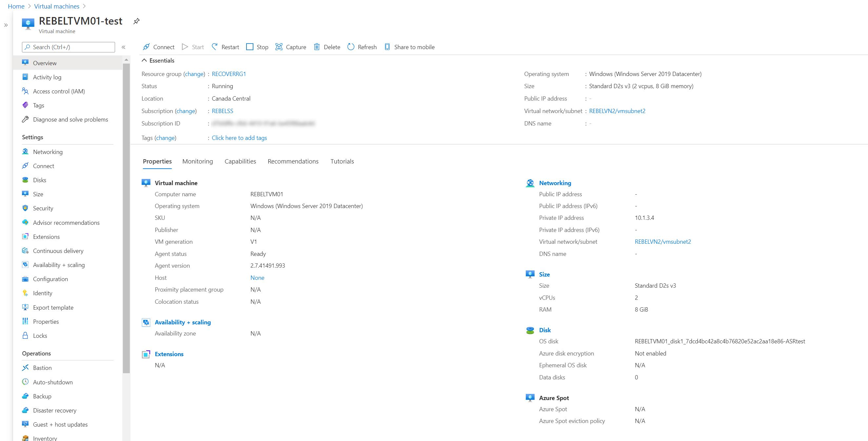
Task: Open Disk section heading link
Action: (x=545, y=330)
